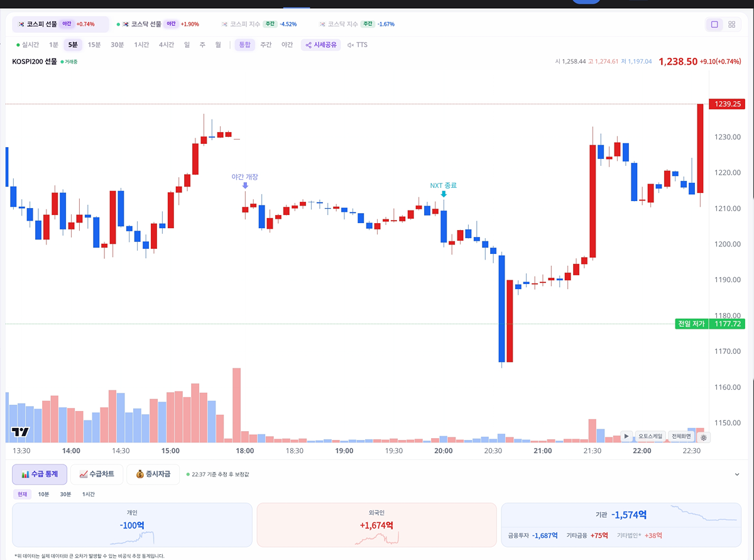
Task: Switch to grid multi-chart layout icon
Action: click(x=731, y=25)
